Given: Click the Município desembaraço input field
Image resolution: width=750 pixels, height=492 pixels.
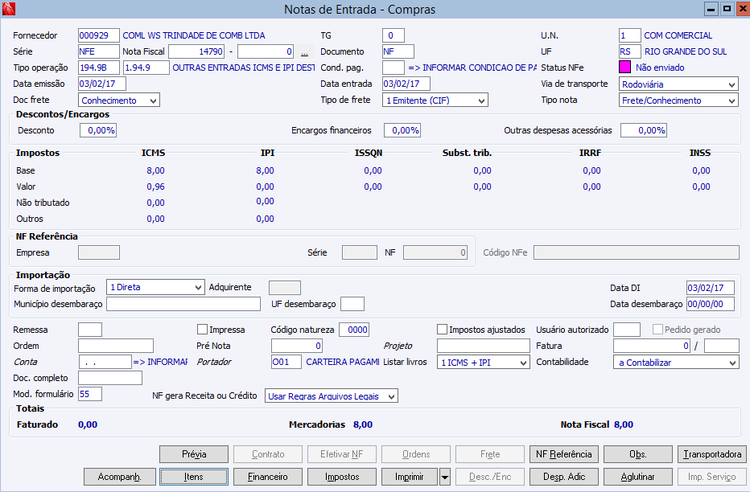Looking at the screenshot, I should pos(183,304).
